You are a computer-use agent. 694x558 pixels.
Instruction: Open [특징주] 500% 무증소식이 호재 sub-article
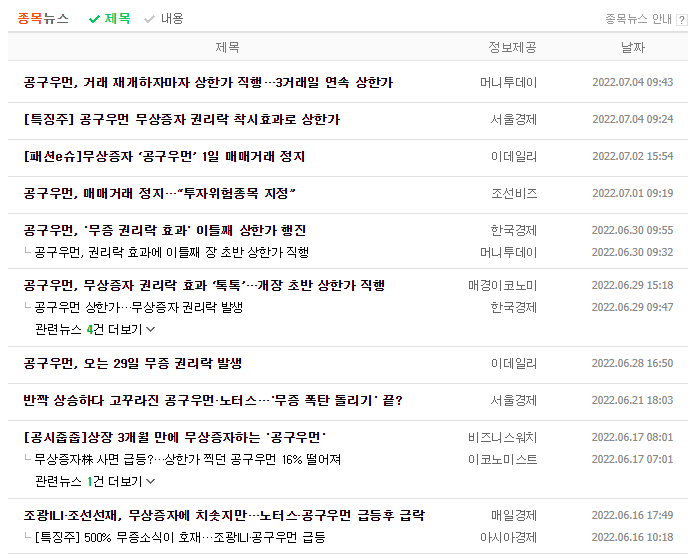[180, 538]
